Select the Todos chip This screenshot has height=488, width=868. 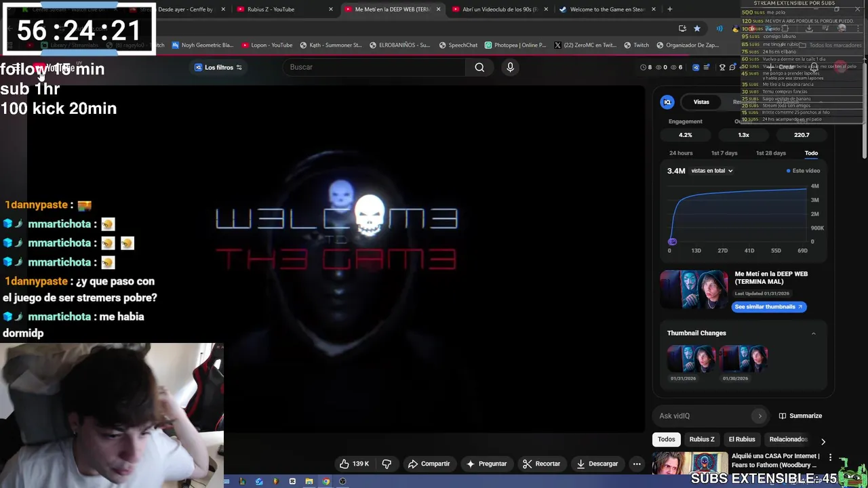pyautogui.click(x=667, y=439)
